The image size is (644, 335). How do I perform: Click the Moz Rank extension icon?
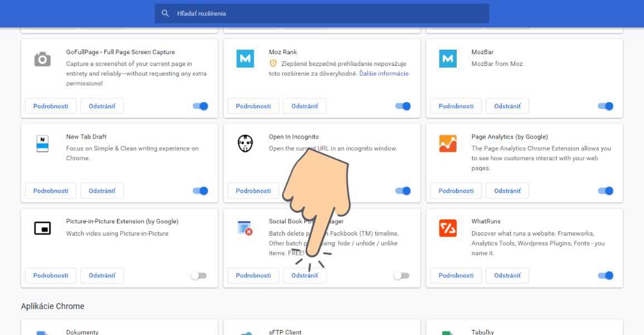click(245, 59)
